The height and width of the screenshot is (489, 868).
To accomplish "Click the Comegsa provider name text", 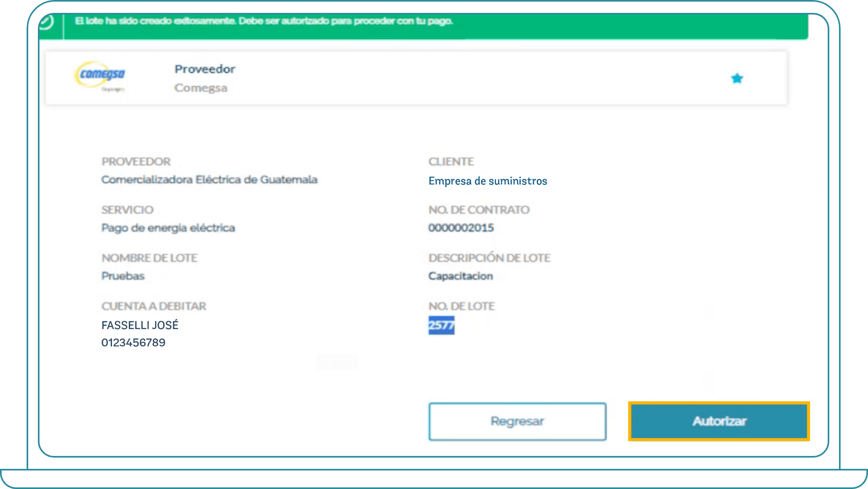I will [201, 88].
